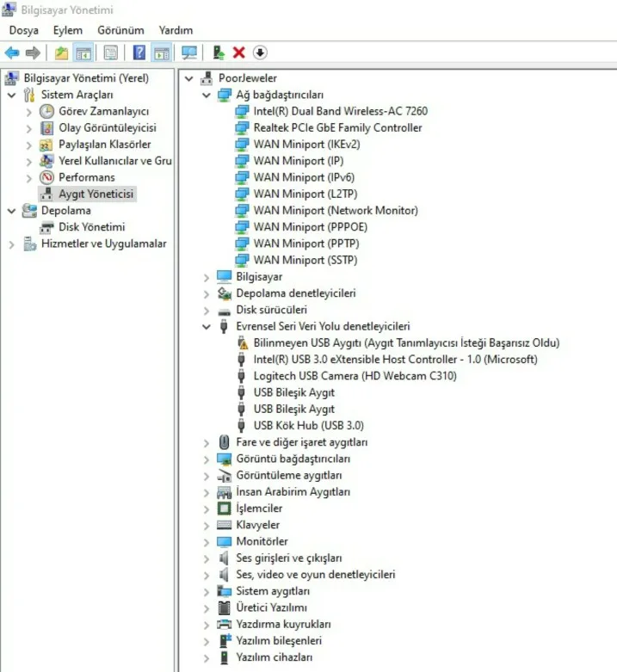
Task: Click Scan for hardware changes monitor icon
Action: click(x=189, y=53)
